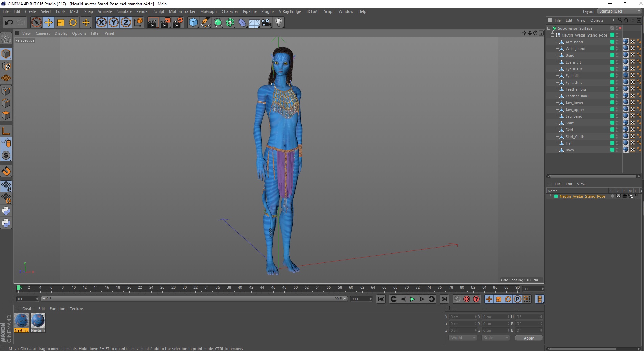This screenshot has height=351, width=644.
Task: Open the Sculpt menu
Action: 159,11
